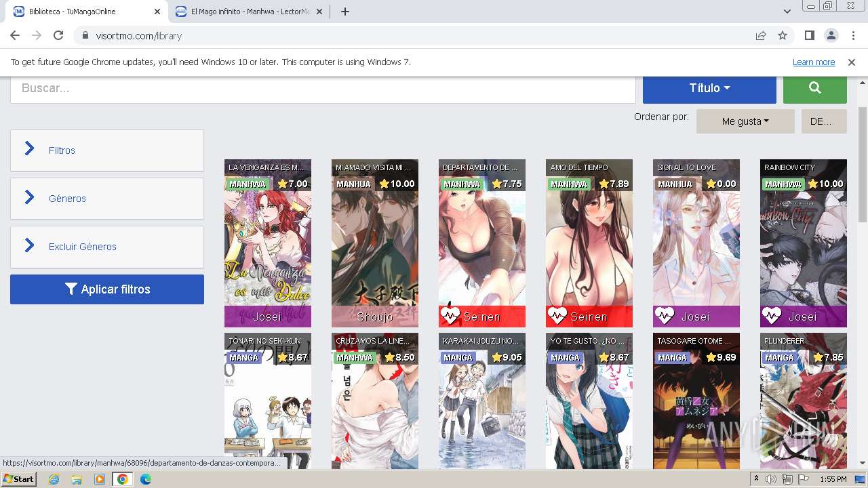Close the Biblioteca - TuMangaOnline tab
The height and width of the screenshot is (488, 868).
[157, 12]
